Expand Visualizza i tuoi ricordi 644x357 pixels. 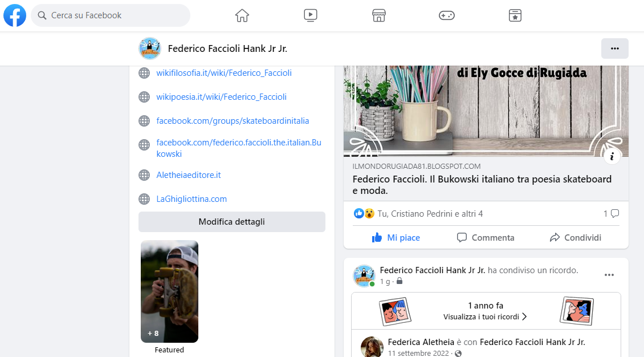point(485,317)
